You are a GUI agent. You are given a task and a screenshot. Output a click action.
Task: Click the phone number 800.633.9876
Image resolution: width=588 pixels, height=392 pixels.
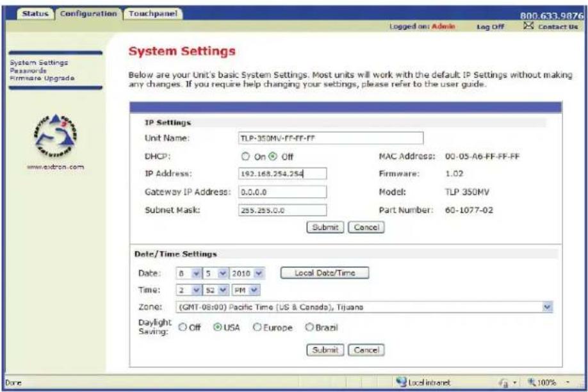551,16
